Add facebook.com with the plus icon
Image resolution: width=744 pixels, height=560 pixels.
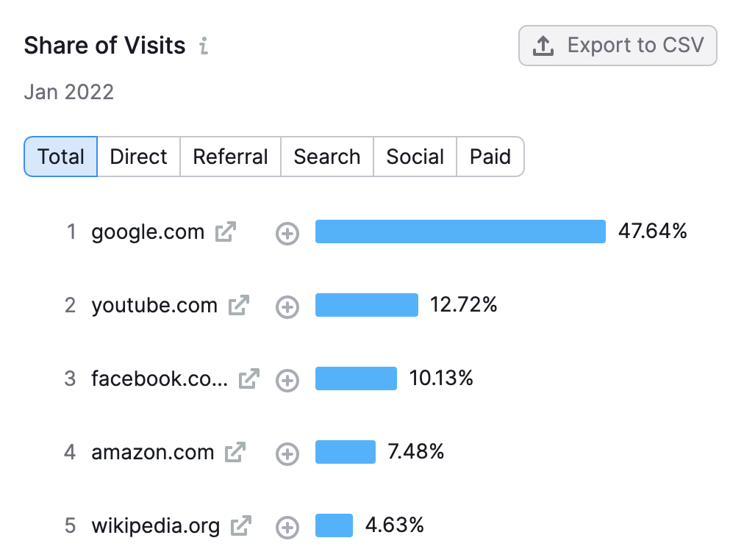tap(287, 381)
